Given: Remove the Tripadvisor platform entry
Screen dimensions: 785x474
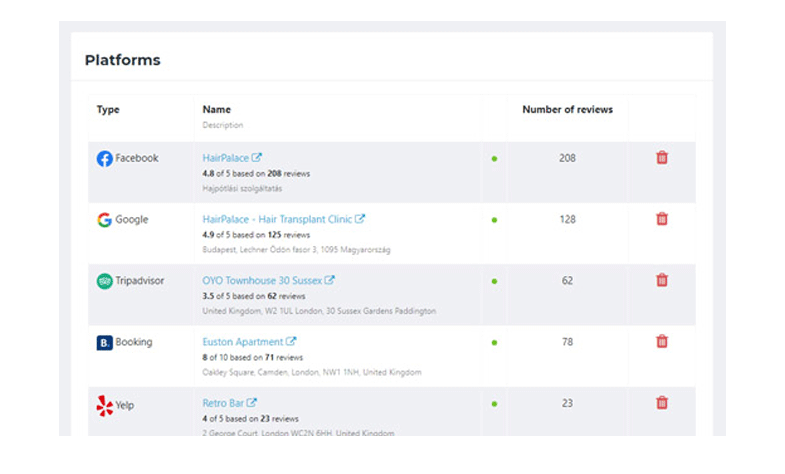Looking at the screenshot, I should 661,280.
